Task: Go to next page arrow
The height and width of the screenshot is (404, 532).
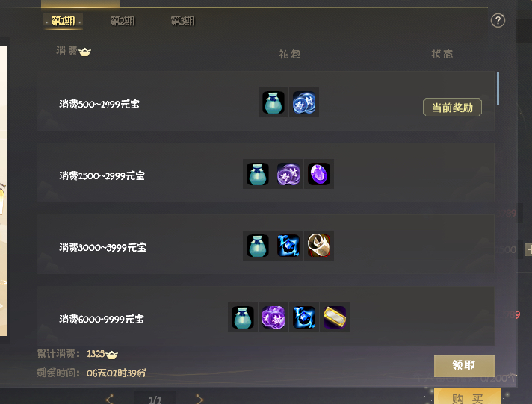Action: (199, 400)
